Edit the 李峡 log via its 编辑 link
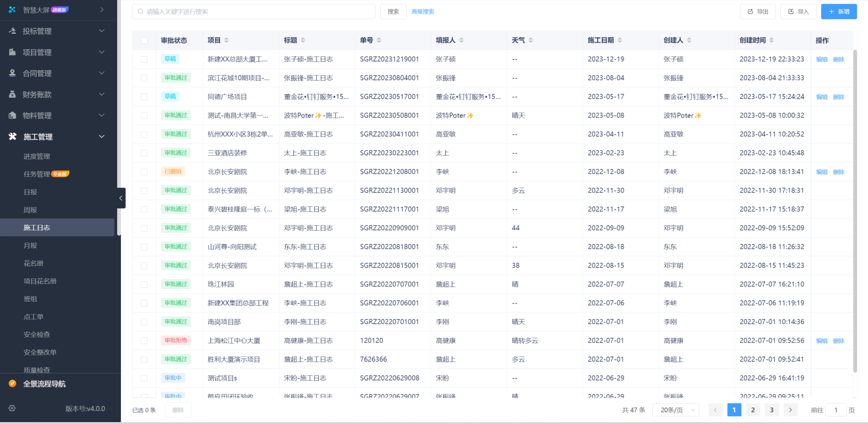868x424 pixels. (822, 172)
